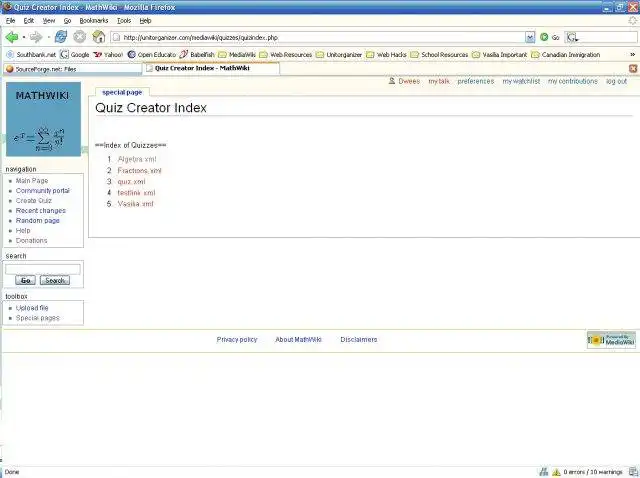Open the quiz.xml link
This screenshot has width=640, height=478.
(131, 182)
